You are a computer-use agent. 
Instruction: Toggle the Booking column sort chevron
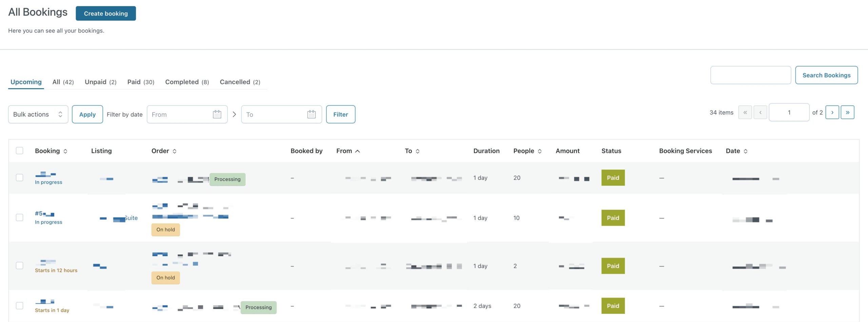(65, 151)
